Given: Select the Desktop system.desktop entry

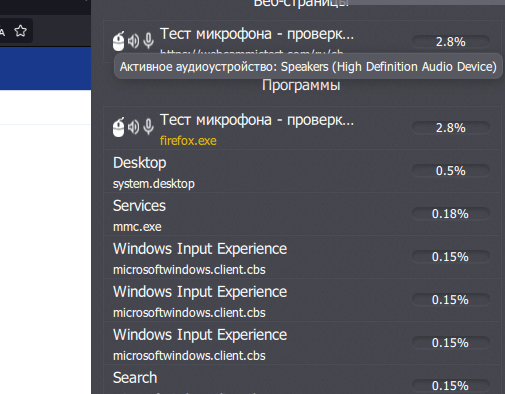Looking at the screenshot, I should coord(302,171).
